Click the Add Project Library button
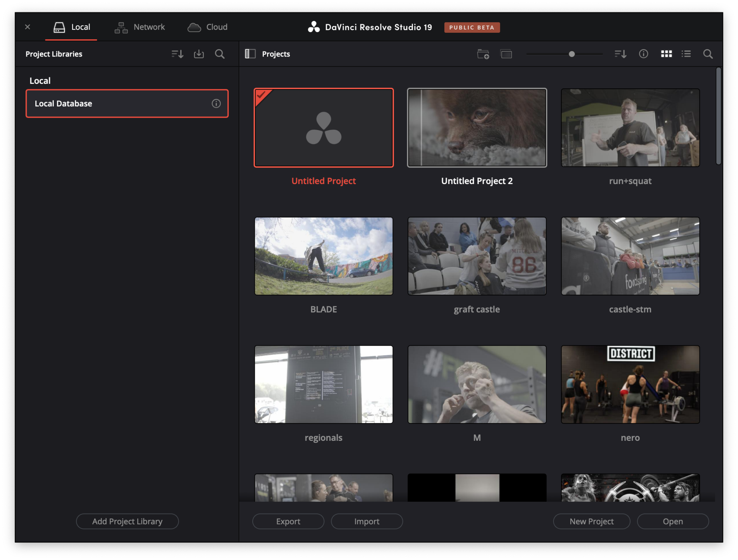Image resolution: width=738 pixels, height=560 pixels. pos(127,521)
